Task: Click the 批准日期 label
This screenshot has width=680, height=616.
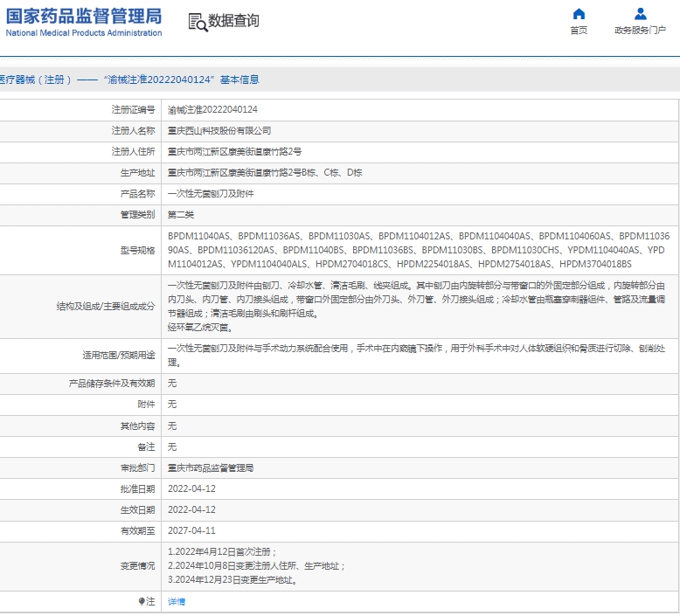Action: 137,488
